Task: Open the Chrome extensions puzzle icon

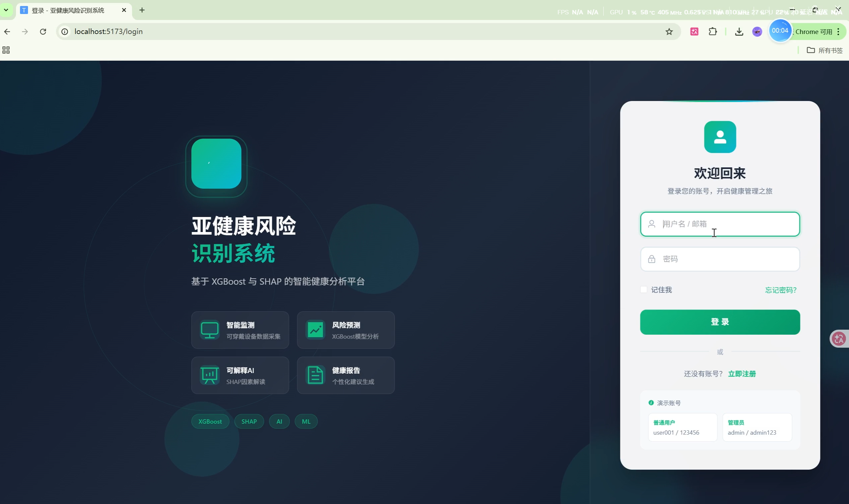Action: click(x=712, y=32)
